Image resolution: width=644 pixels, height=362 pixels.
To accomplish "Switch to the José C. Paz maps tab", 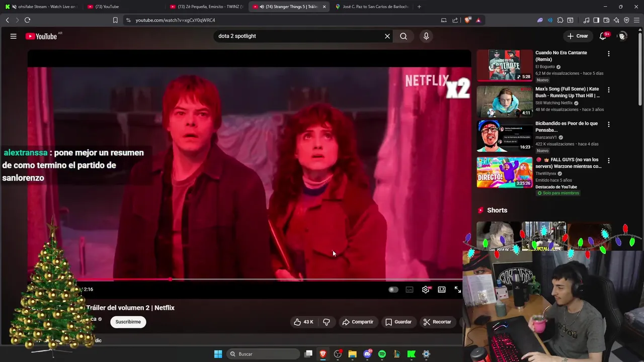I will tap(371, 7).
